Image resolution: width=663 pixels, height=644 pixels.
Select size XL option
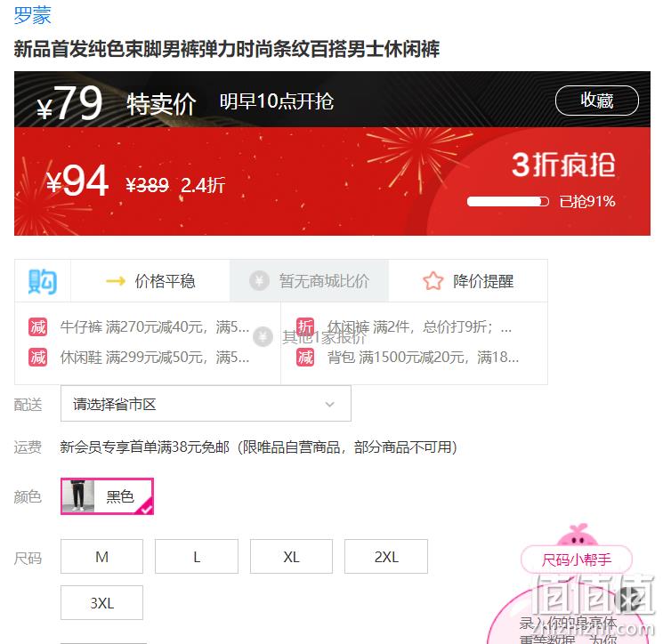point(291,557)
